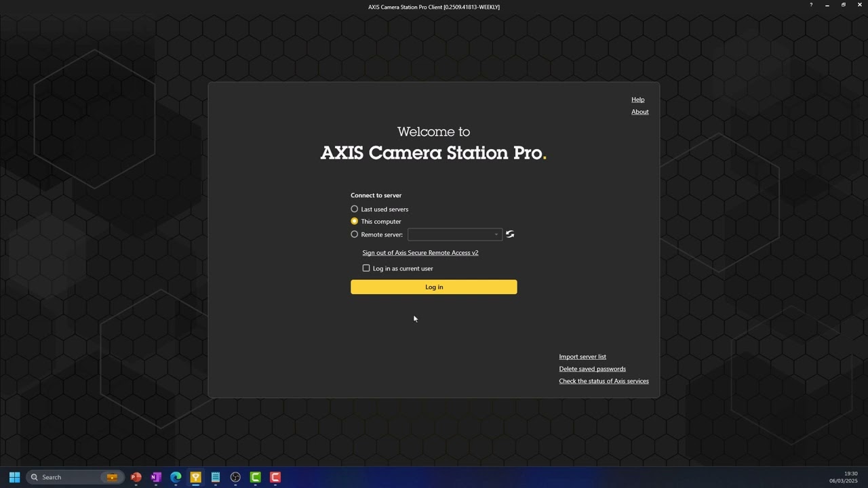The image size is (868, 488).
Task: Choose the Remote server radio button
Action: (x=354, y=235)
